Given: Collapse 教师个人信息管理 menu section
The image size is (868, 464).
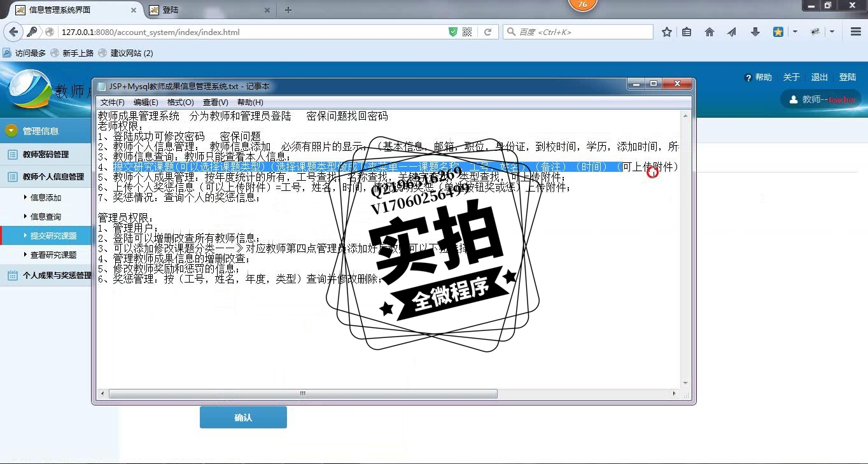Looking at the screenshot, I should click(46, 176).
